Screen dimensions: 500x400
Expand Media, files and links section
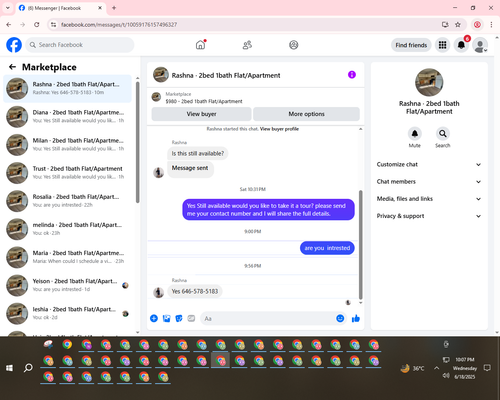coord(429,199)
